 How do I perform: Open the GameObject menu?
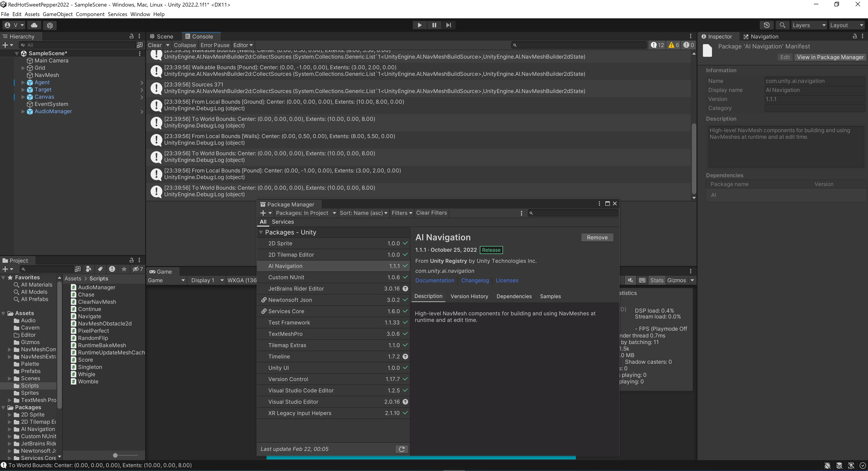[57, 14]
